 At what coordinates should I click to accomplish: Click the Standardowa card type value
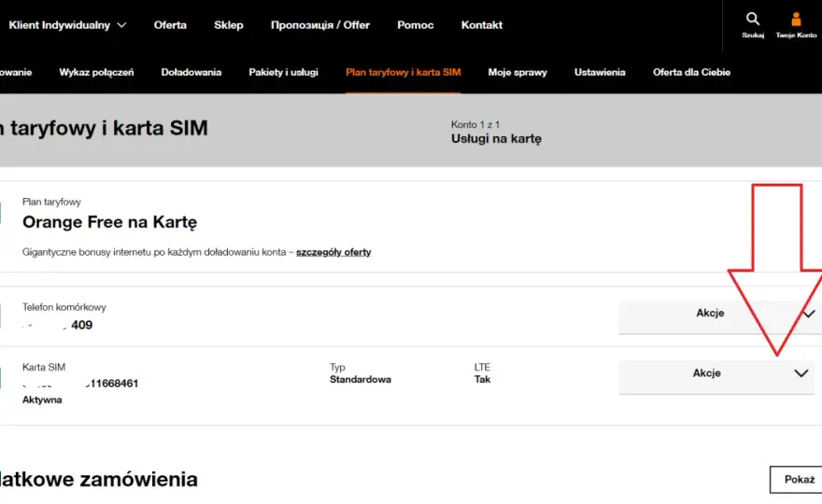pyautogui.click(x=361, y=379)
